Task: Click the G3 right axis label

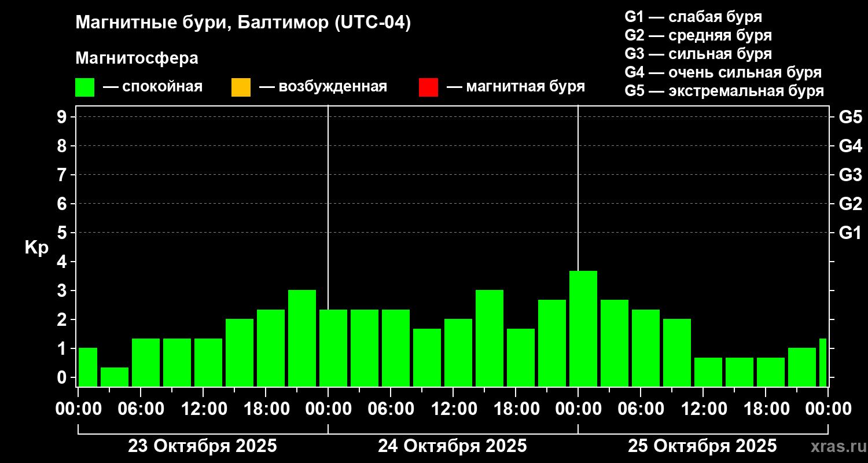Action: 850,175
